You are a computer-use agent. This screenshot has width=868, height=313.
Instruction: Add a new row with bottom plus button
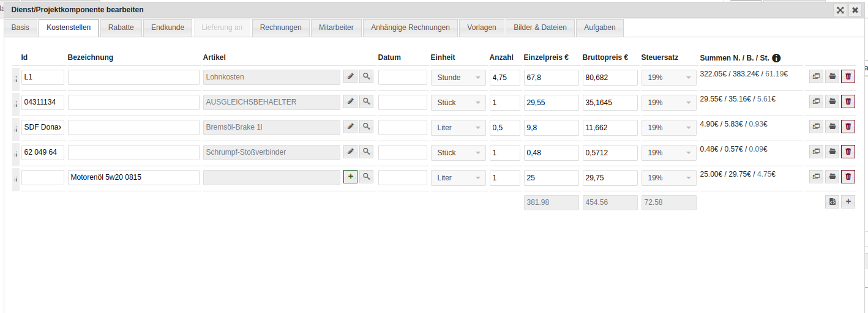click(x=848, y=202)
